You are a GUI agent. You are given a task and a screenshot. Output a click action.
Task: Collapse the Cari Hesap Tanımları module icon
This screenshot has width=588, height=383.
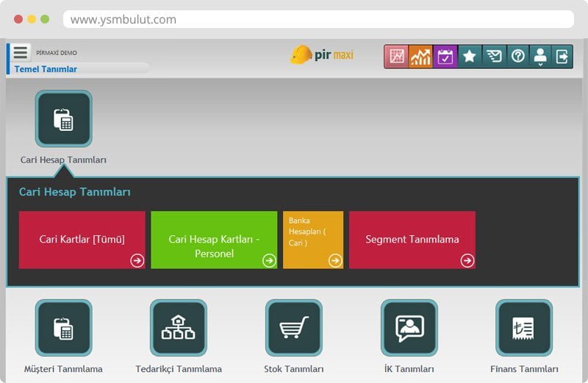tap(64, 119)
